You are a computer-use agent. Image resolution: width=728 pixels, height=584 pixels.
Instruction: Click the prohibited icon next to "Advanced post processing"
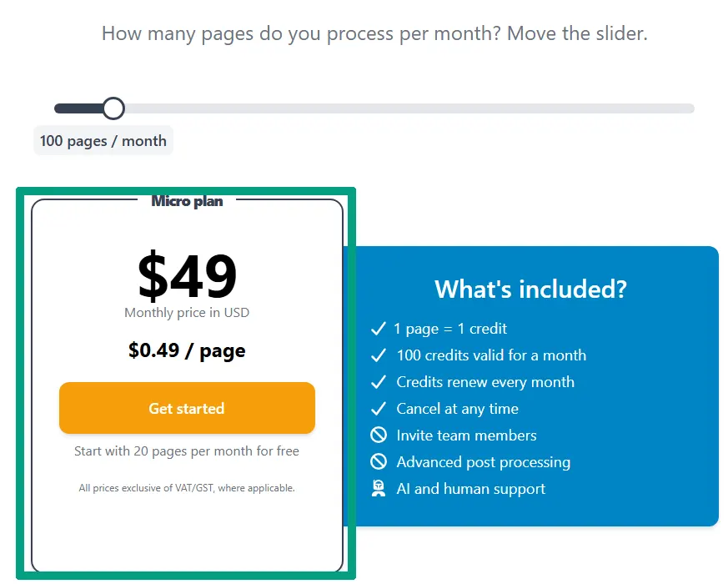coord(379,462)
